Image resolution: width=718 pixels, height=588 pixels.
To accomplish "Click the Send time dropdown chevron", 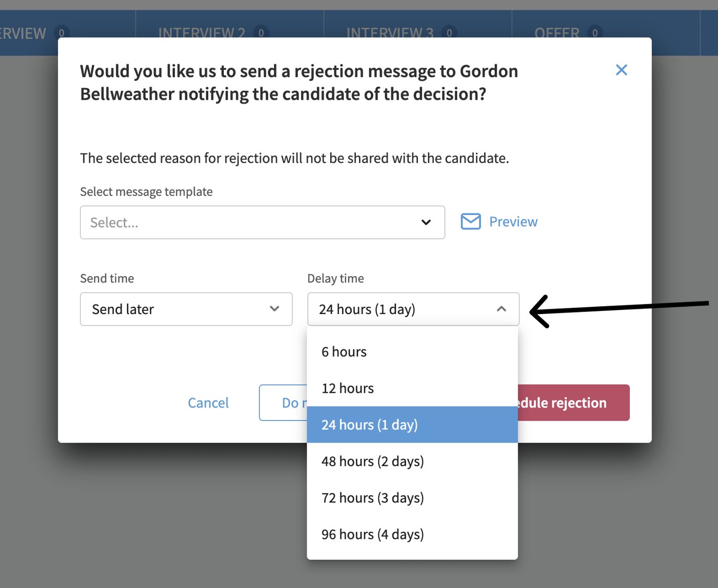I will coord(274,309).
